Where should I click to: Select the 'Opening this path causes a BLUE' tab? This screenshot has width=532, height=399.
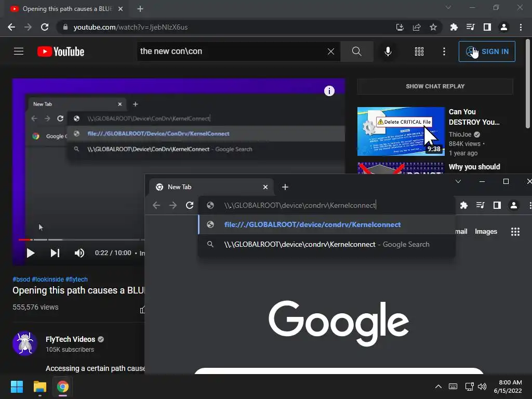(x=67, y=9)
